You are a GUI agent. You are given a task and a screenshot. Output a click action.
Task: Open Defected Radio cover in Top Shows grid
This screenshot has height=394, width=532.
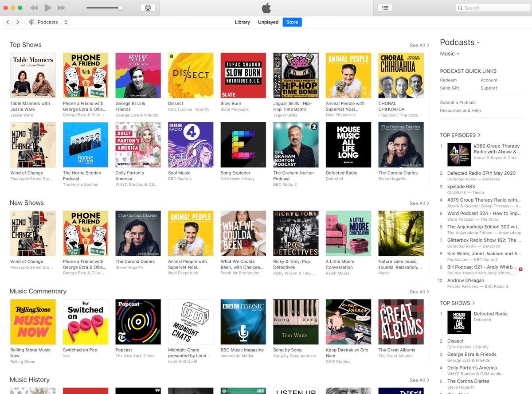point(348,145)
